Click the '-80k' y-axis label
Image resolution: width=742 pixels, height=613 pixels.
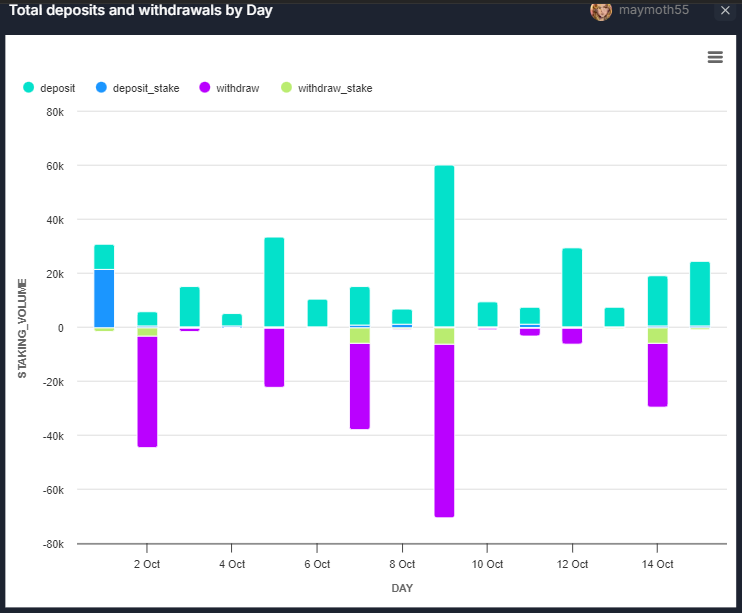click(x=53, y=544)
